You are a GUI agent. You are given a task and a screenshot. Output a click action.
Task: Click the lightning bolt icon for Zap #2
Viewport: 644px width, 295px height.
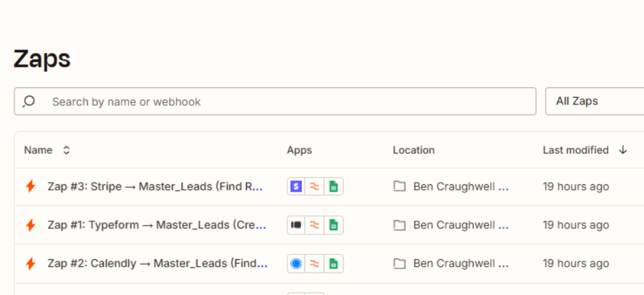(30, 263)
